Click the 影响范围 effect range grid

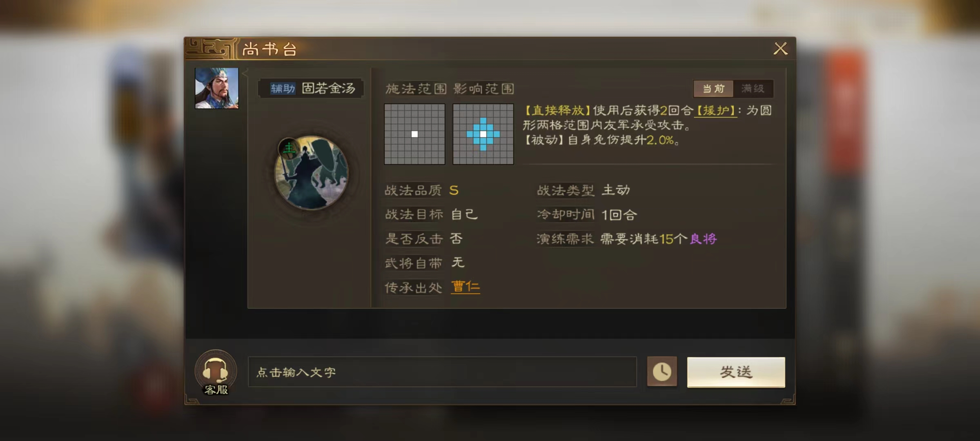483,134
